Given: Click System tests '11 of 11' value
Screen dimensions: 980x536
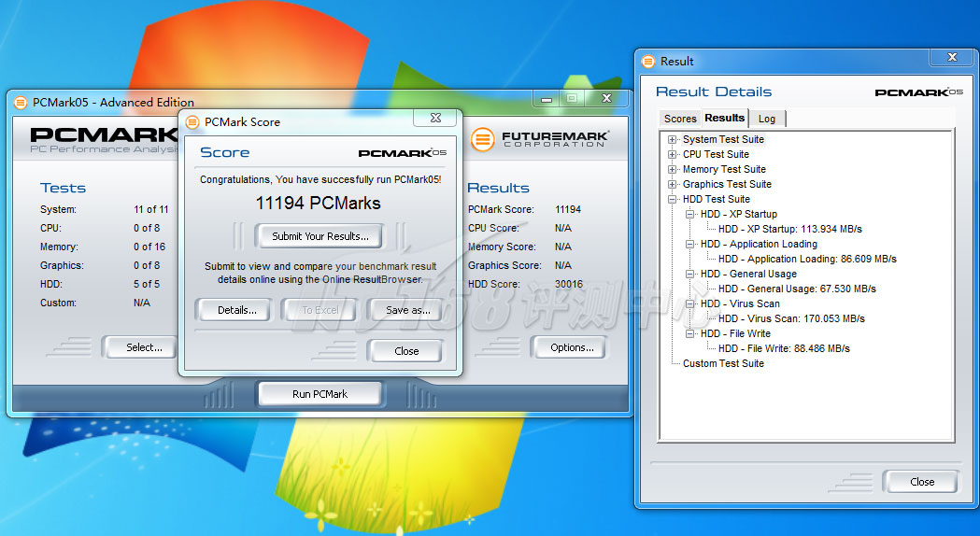Looking at the screenshot, I should pos(150,209).
